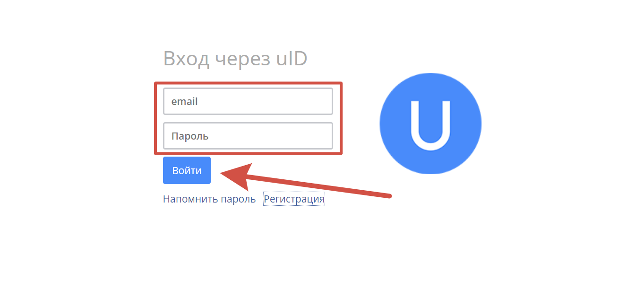The width and height of the screenshot is (644, 291).
Task: Open the Регистрация link
Action: (x=294, y=199)
